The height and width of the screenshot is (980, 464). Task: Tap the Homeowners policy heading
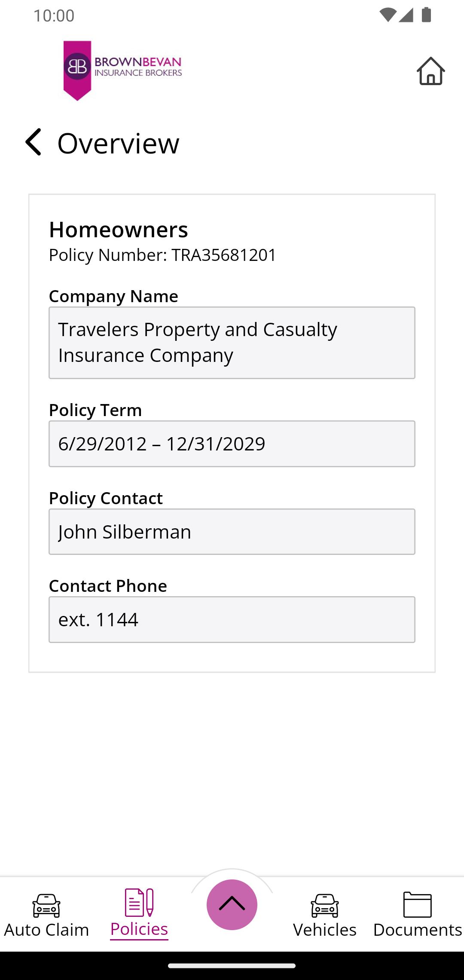119,230
